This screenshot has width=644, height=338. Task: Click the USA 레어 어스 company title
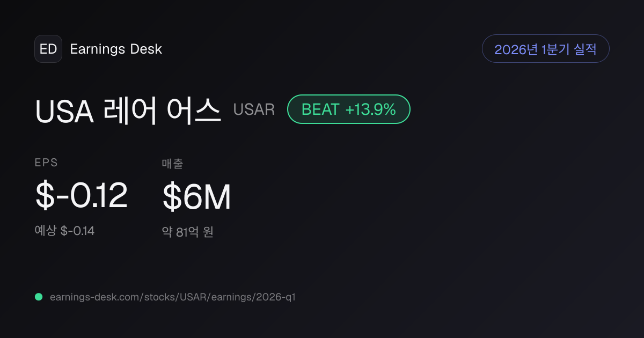point(128,110)
